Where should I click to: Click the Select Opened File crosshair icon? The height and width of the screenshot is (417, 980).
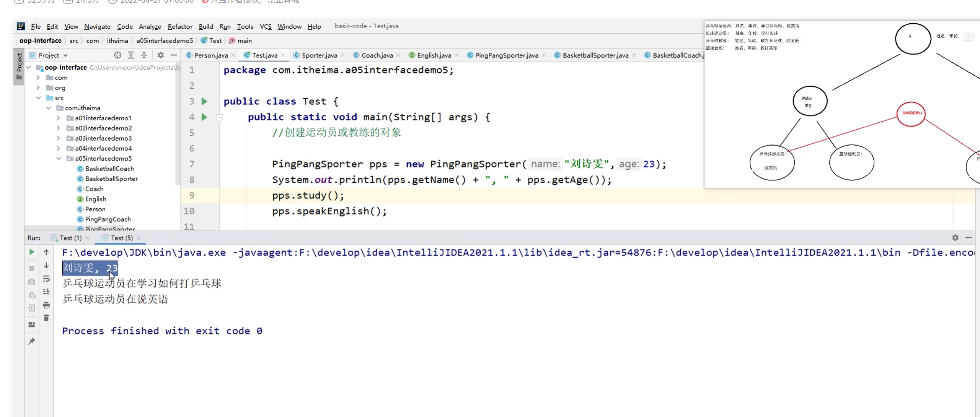117,55
